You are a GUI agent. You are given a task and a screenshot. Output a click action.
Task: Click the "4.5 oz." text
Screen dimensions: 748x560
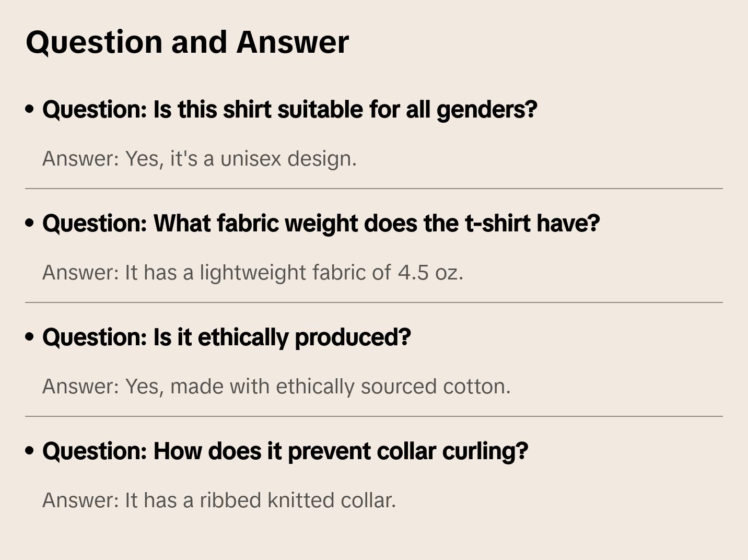click(430, 273)
